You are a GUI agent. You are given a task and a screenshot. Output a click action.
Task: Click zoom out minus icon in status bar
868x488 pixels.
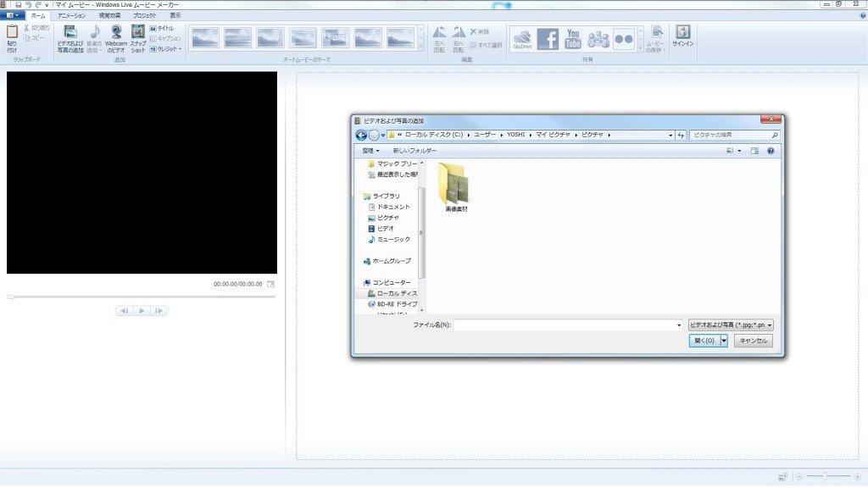tap(799, 476)
